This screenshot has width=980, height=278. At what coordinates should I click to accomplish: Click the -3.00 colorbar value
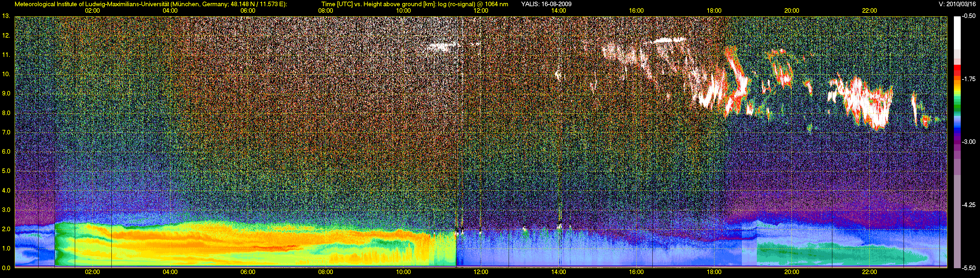[969, 142]
